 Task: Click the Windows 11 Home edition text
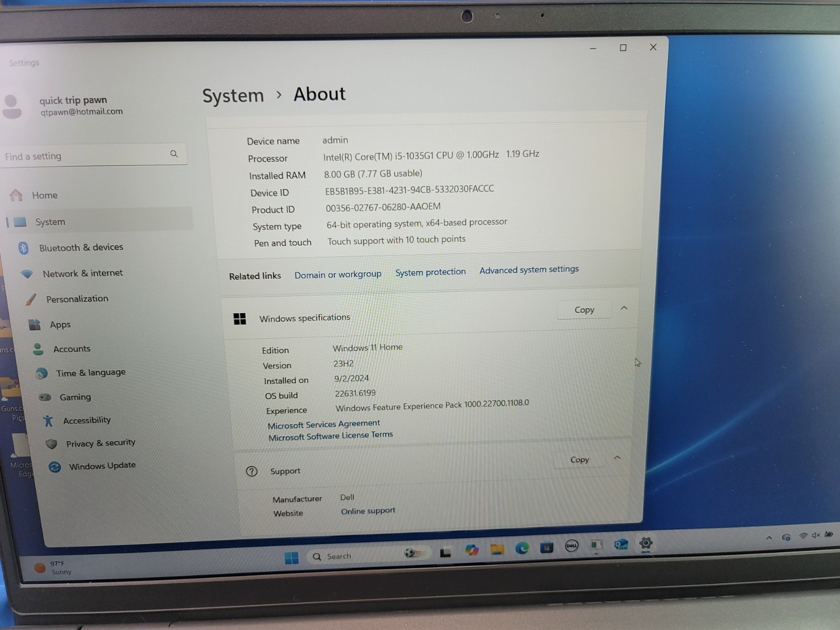pyautogui.click(x=367, y=348)
